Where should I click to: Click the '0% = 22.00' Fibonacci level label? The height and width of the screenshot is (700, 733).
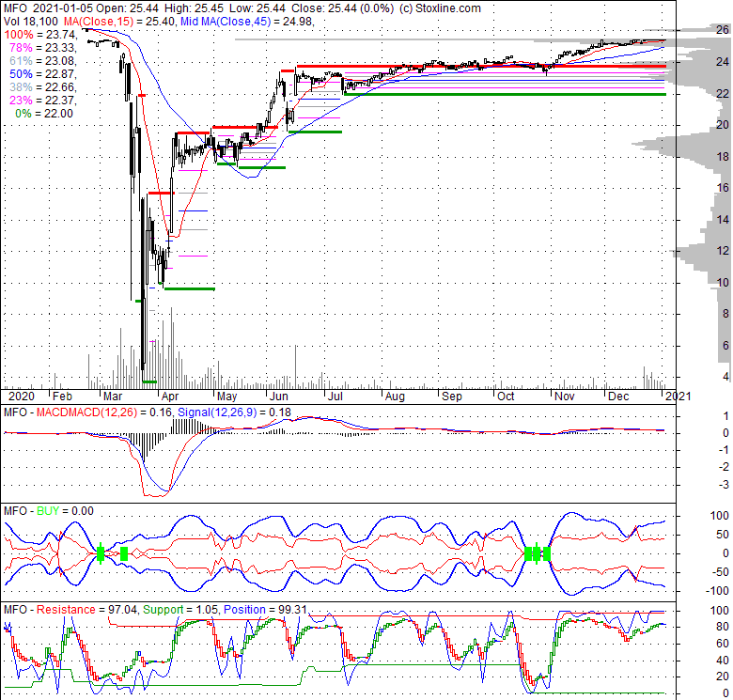44,114
